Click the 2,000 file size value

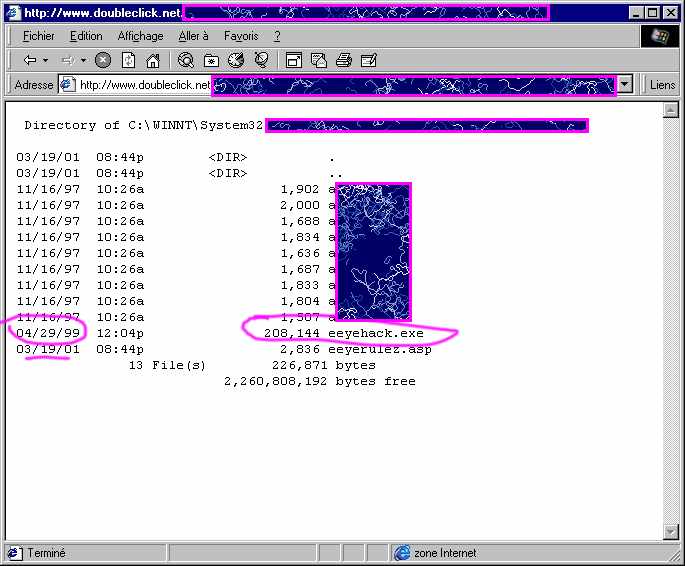[300, 205]
